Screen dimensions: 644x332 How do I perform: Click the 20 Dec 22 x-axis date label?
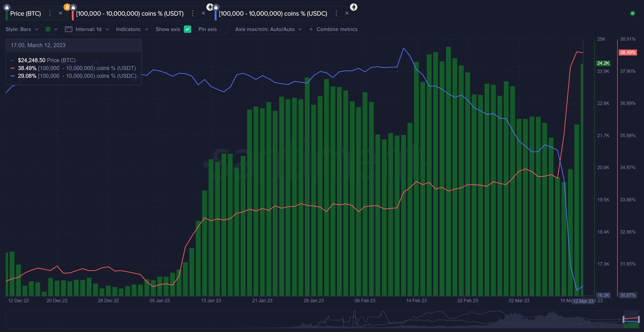[57, 300]
